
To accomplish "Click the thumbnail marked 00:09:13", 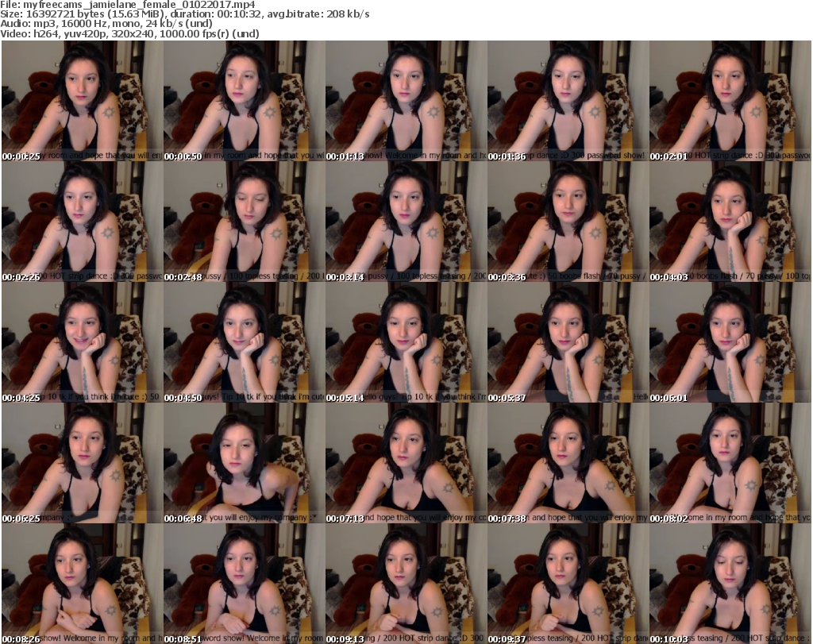I will 406,584.
